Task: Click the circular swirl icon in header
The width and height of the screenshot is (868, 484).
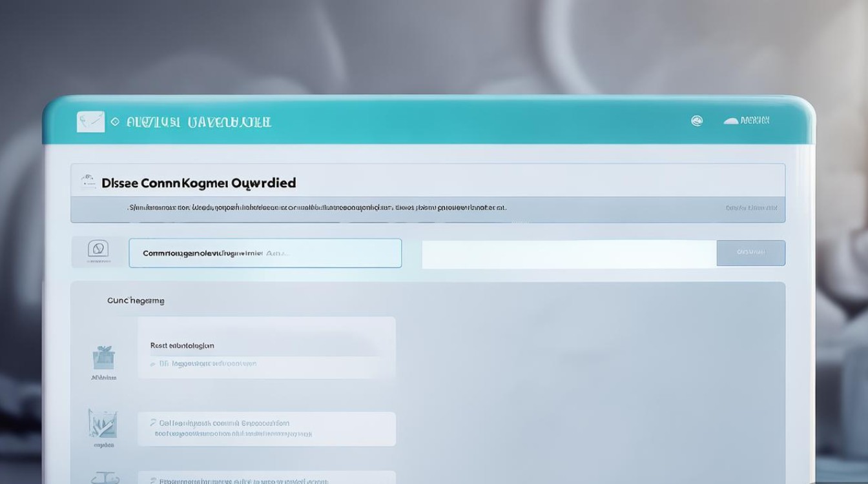Action: coord(697,121)
